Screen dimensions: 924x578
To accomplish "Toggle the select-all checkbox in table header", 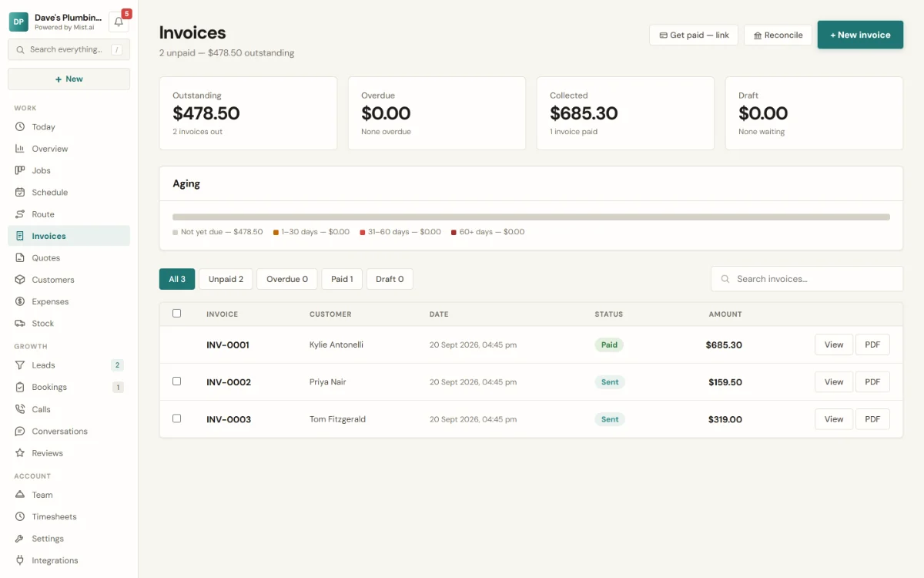I will point(177,314).
